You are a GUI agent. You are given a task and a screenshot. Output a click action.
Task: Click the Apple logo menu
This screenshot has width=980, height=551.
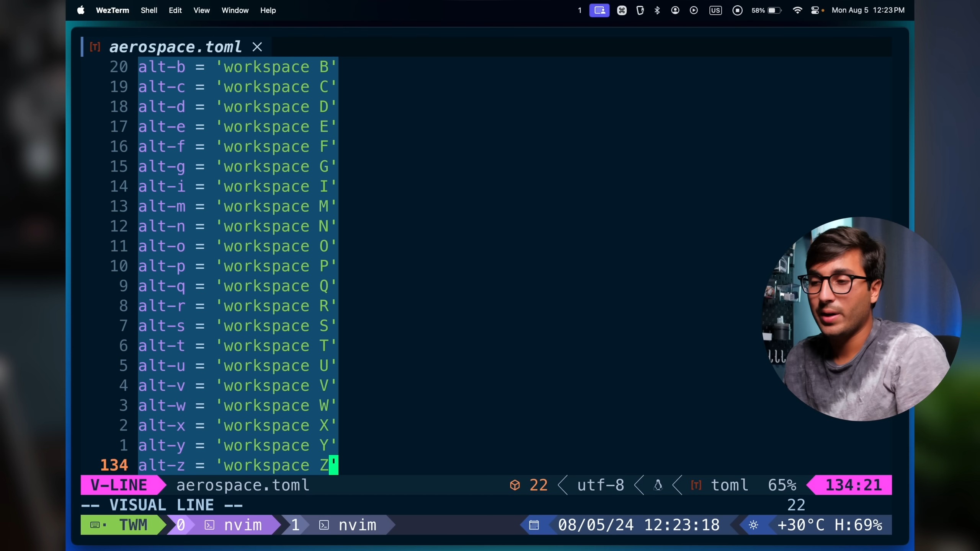[80, 10]
